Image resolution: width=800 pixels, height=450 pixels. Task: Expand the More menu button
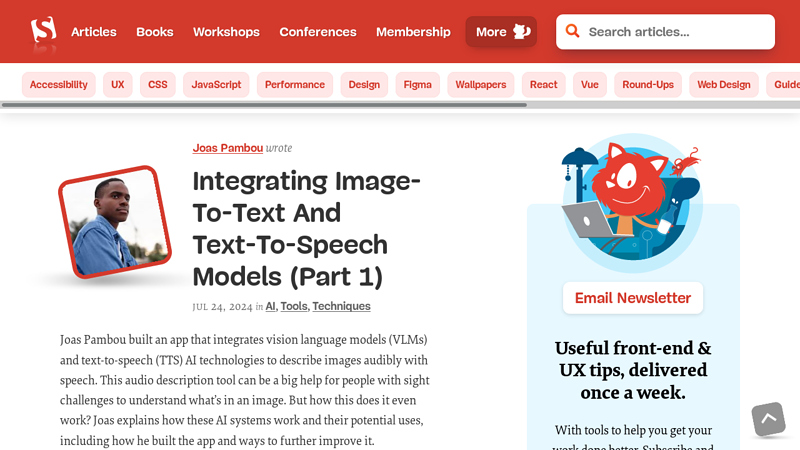(x=501, y=32)
